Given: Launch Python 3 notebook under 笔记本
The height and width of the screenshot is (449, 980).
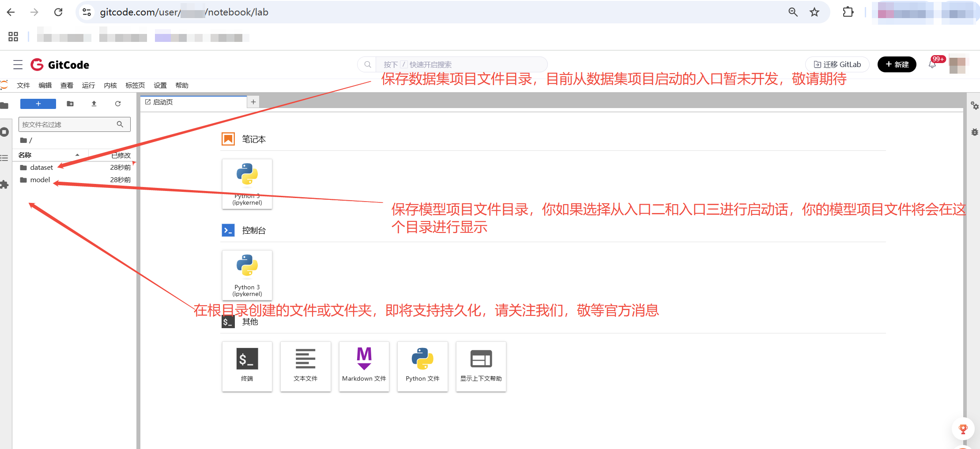Looking at the screenshot, I should (247, 183).
